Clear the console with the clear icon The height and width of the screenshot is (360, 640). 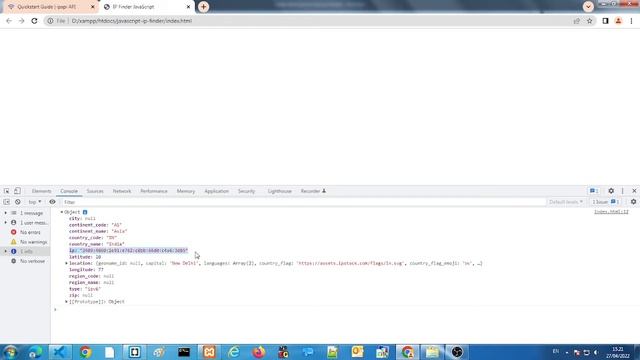click(18, 202)
